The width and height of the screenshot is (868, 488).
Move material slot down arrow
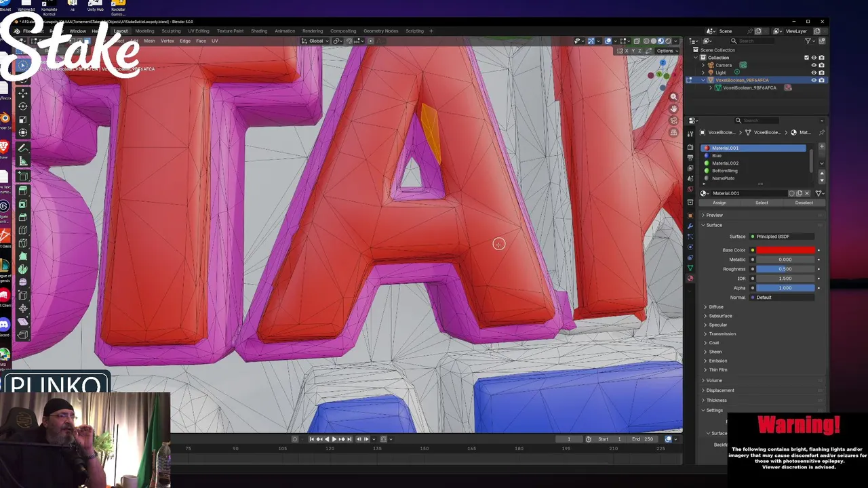click(x=822, y=180)
